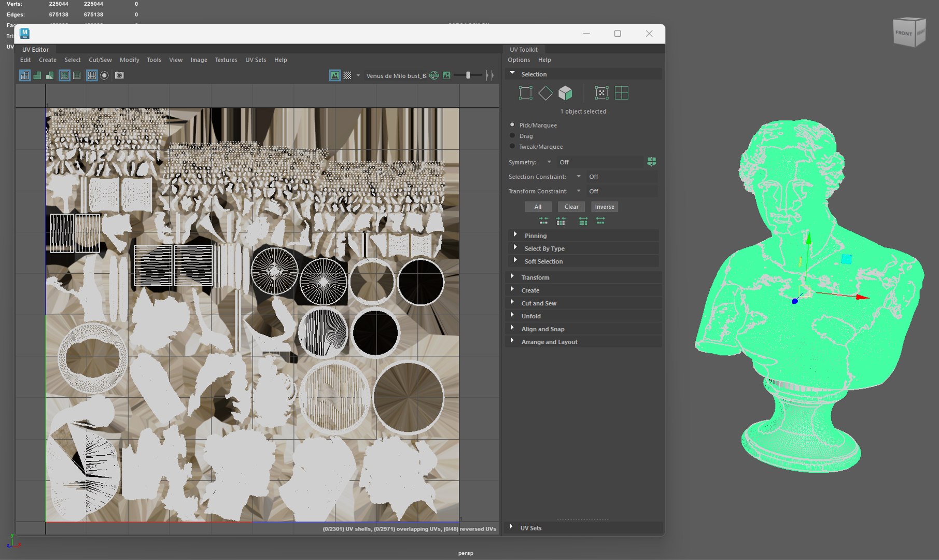Open the Modify menu
This screenshot has height=560, width=939.
130,60
